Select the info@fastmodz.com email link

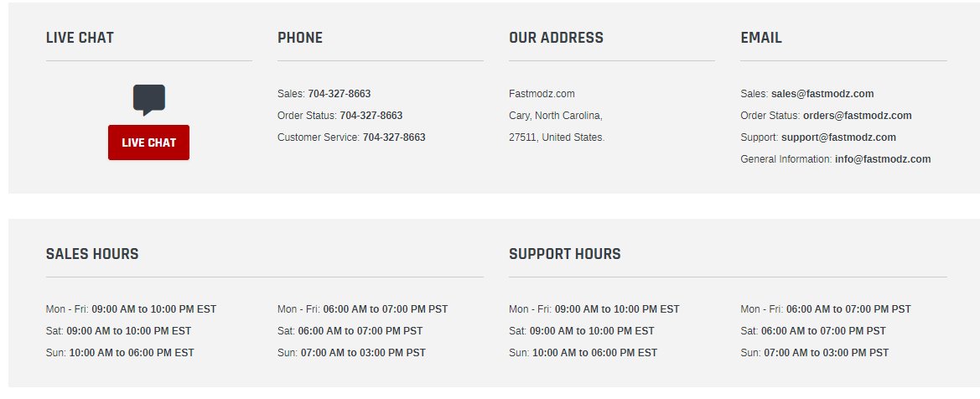tap(883, 159)
